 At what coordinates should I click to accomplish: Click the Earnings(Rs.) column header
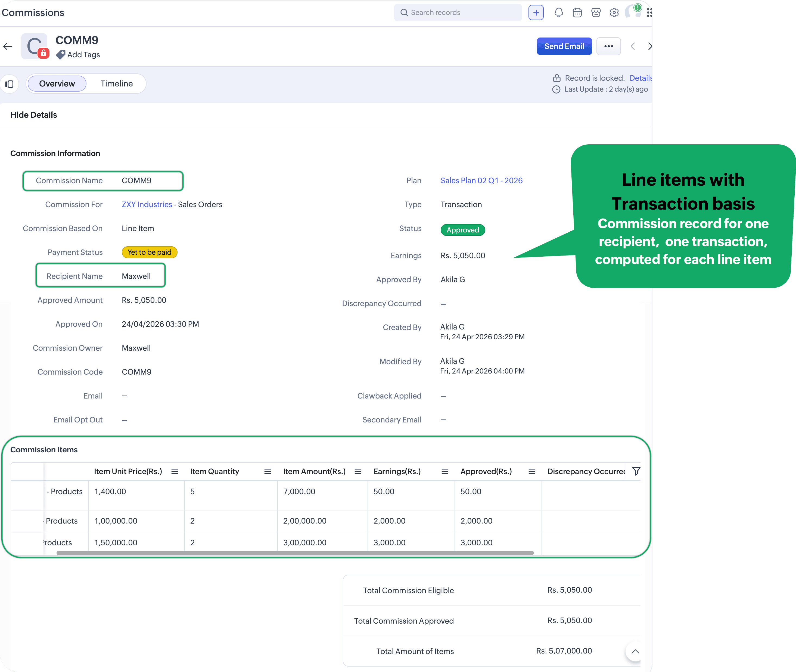(x=397, y=472)
